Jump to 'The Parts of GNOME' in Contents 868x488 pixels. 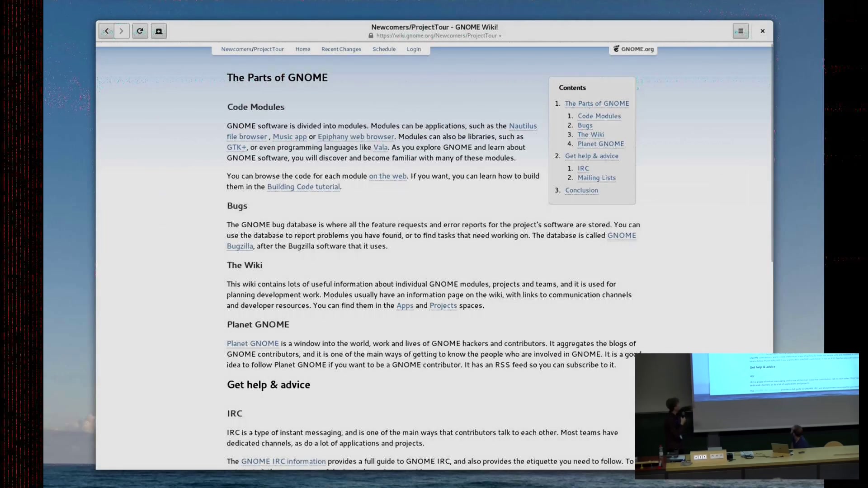coord(597,103)
